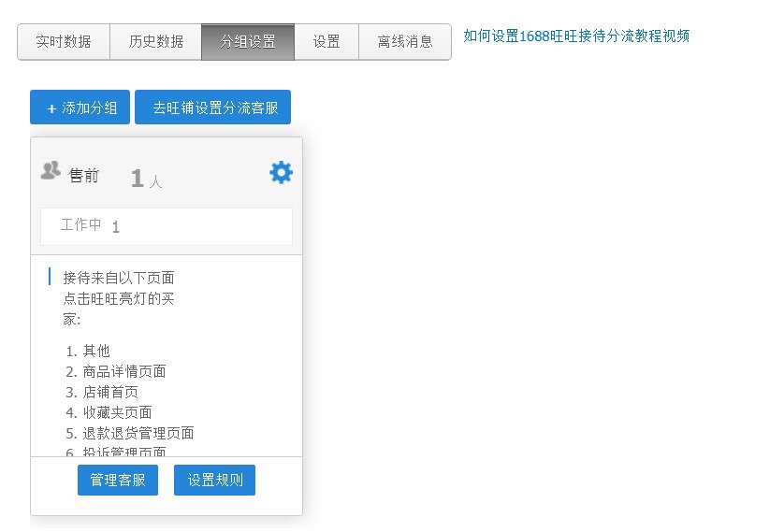Select the 1 人 member count
The image size is (769, 532).
[147, 179]
